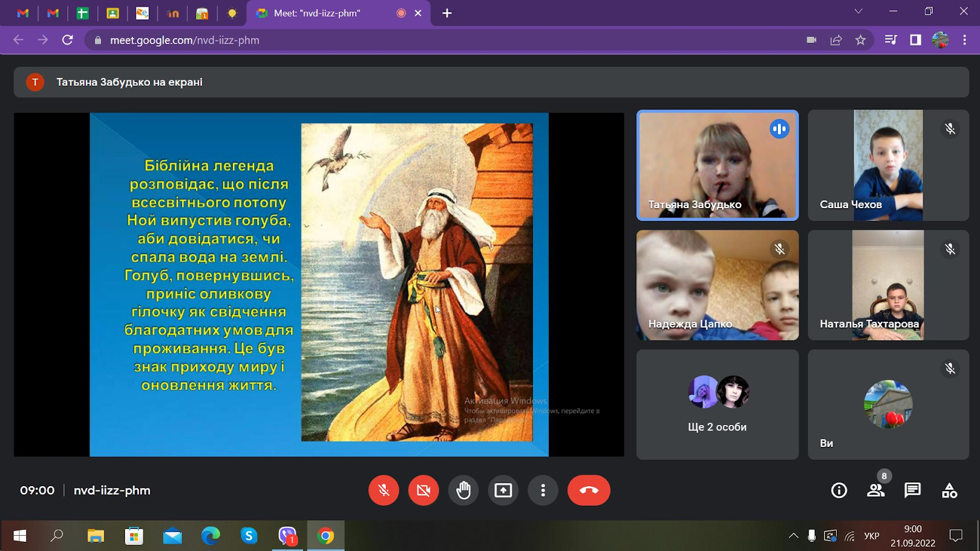This screenshot has height=551, width=980.
Task: Open File Explorer from the taskbar
Action: [96, 536]
